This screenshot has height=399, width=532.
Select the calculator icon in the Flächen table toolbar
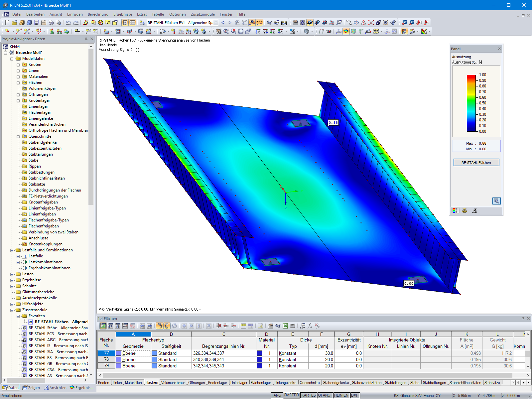[x=293, y=326]
